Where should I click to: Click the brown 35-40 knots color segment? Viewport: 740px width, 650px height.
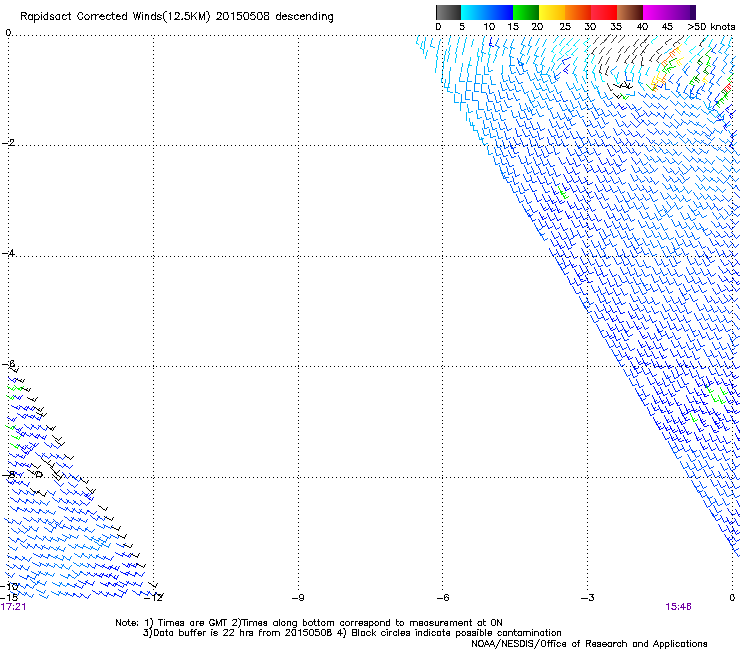[x=630, y=12]
